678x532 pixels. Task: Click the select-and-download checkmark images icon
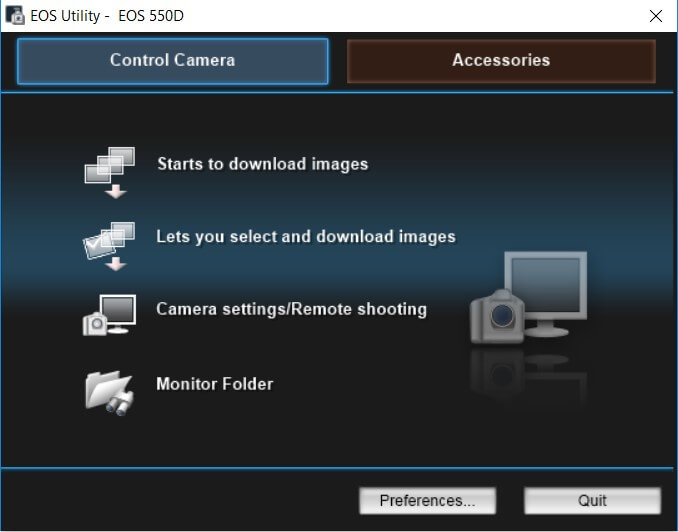pyautogui.click(x=109, y=247)
